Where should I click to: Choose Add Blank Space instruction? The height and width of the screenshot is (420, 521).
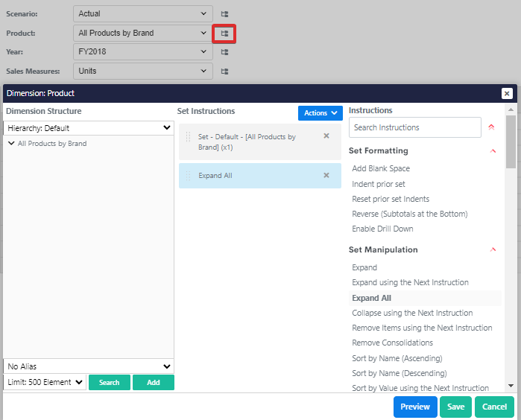(381, 168)
